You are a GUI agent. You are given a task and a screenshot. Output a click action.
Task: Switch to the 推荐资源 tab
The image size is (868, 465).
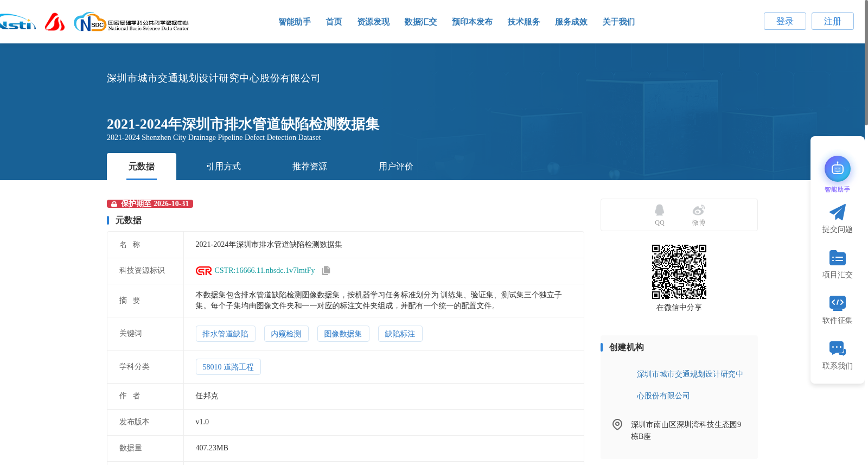click(310, 167)
